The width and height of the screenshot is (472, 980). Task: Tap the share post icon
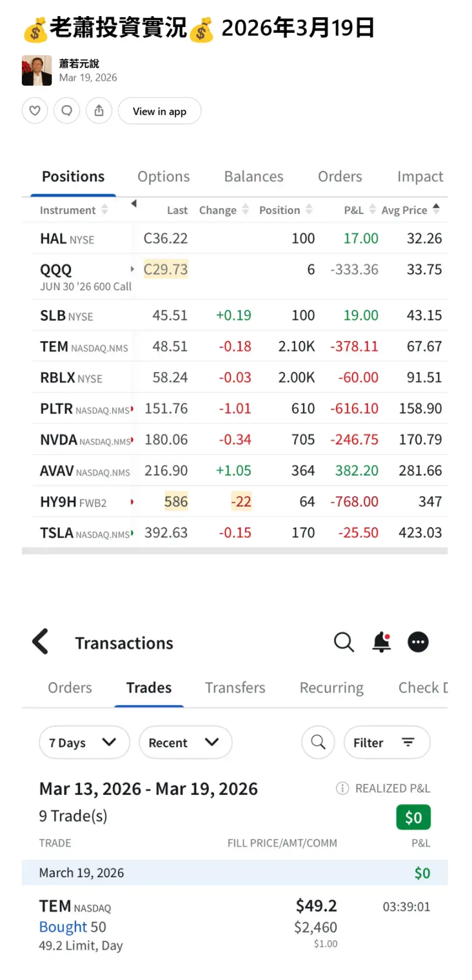pos(99,111)
